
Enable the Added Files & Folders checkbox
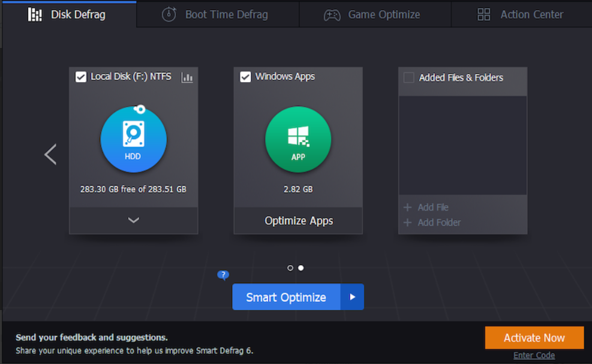click(x=409, y=77)
